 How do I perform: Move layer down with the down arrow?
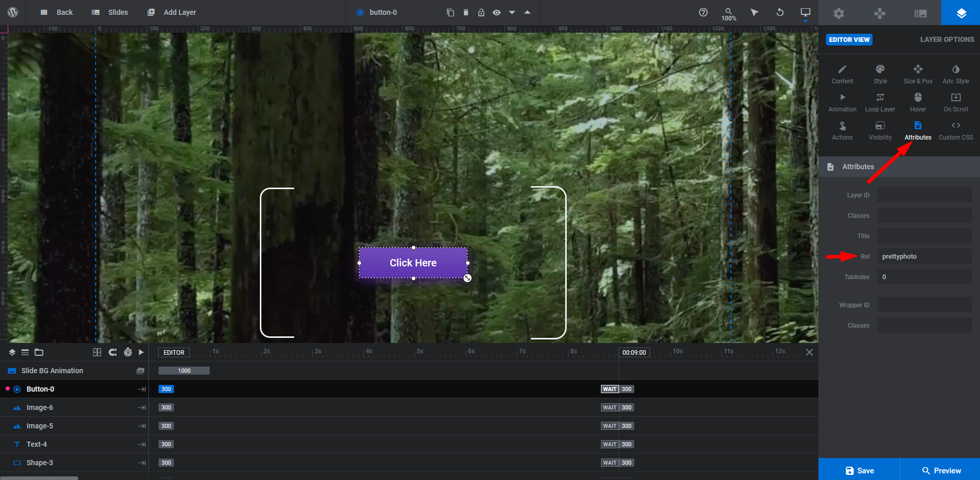pyautogui.click(x=512, y=13)
